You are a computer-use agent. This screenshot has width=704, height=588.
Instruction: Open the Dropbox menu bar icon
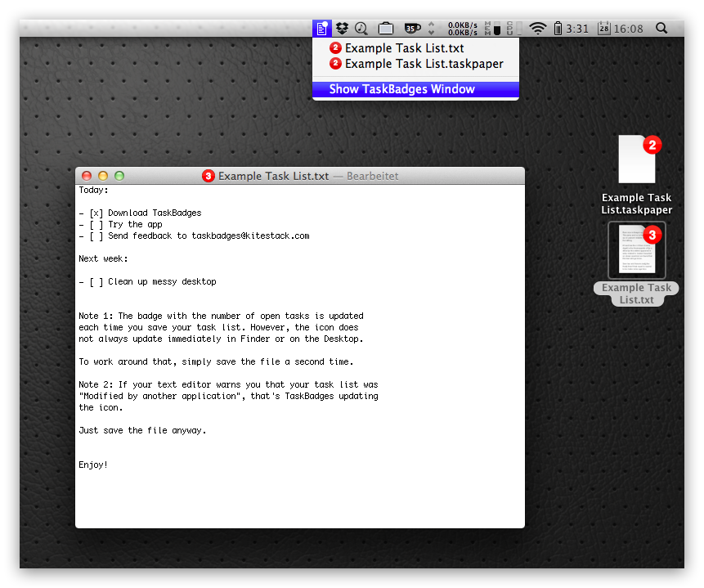click(x=342, y=29)
